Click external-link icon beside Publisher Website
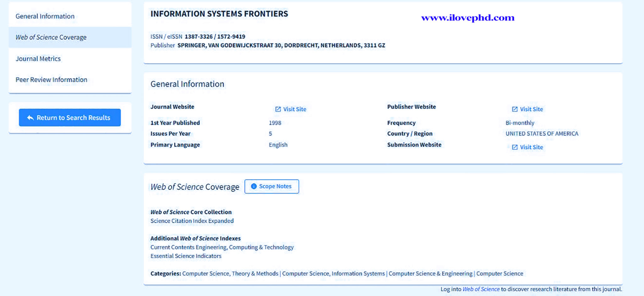This screenshot has height=296, width=644. 515,109
